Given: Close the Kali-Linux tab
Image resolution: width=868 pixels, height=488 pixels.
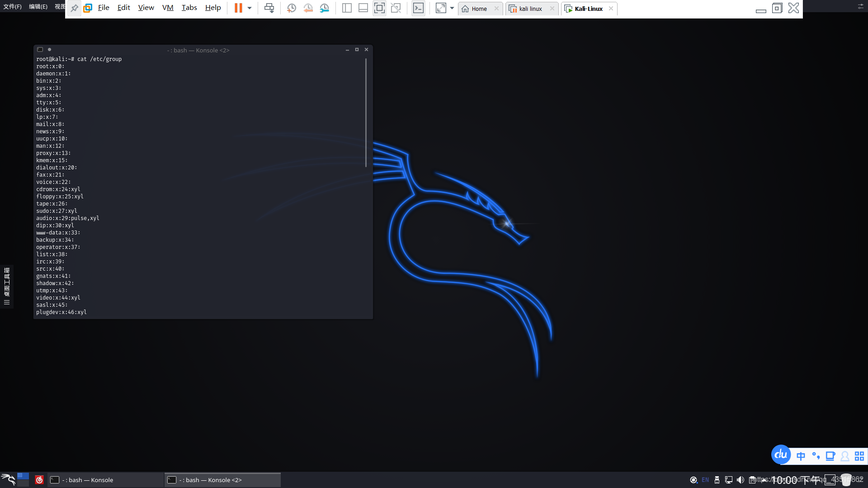Looking at the screenshot, I should [611, 9].
